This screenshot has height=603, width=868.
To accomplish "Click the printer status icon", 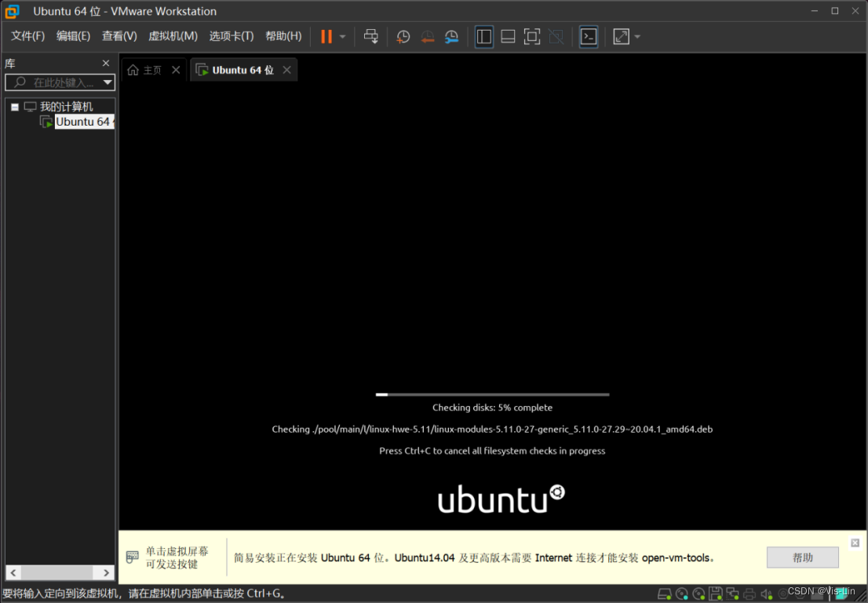I will (749, 594).
